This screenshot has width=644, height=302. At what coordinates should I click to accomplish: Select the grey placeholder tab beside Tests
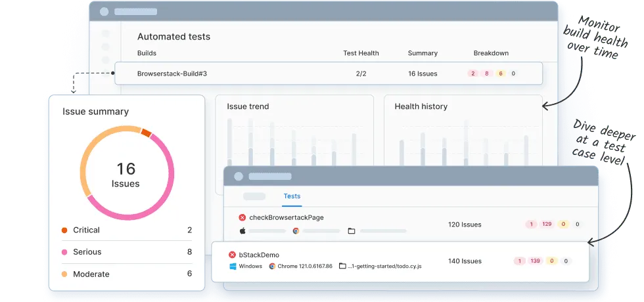pos(254,196)
